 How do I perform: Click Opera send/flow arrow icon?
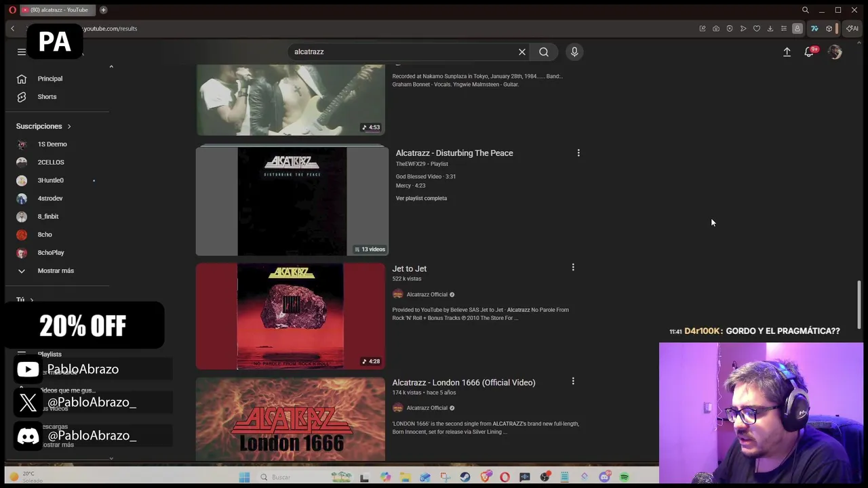pos(743,28)
